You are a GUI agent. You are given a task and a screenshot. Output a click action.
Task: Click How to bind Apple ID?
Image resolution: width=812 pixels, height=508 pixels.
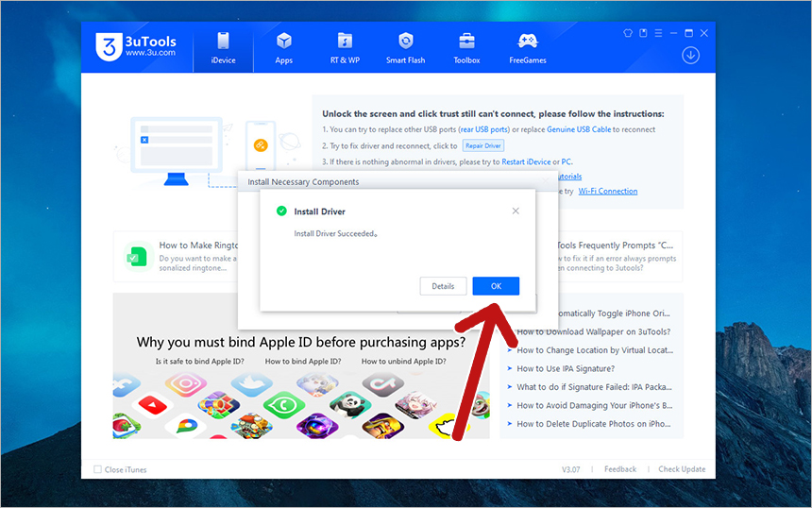tap(303, 361)
